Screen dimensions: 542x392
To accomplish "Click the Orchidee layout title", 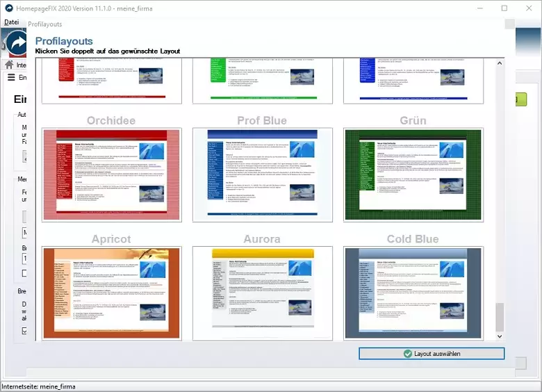I will click(111, 120).
